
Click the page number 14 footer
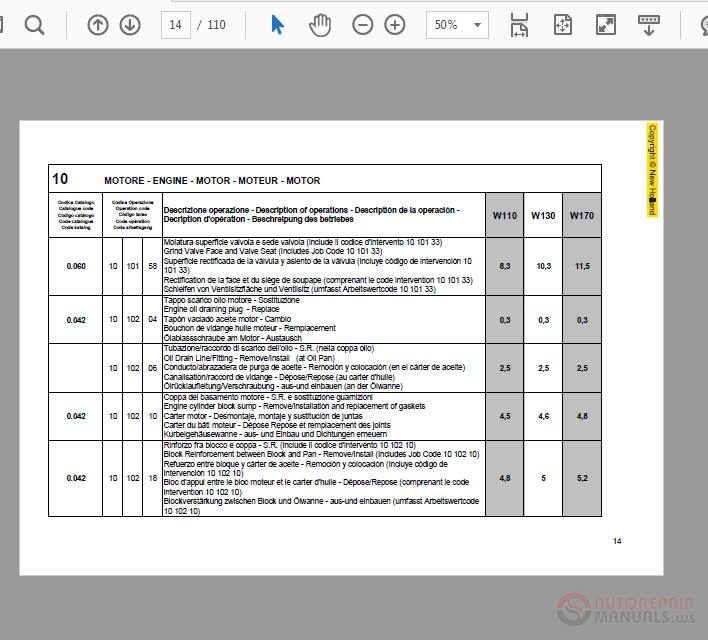point(617,541)
